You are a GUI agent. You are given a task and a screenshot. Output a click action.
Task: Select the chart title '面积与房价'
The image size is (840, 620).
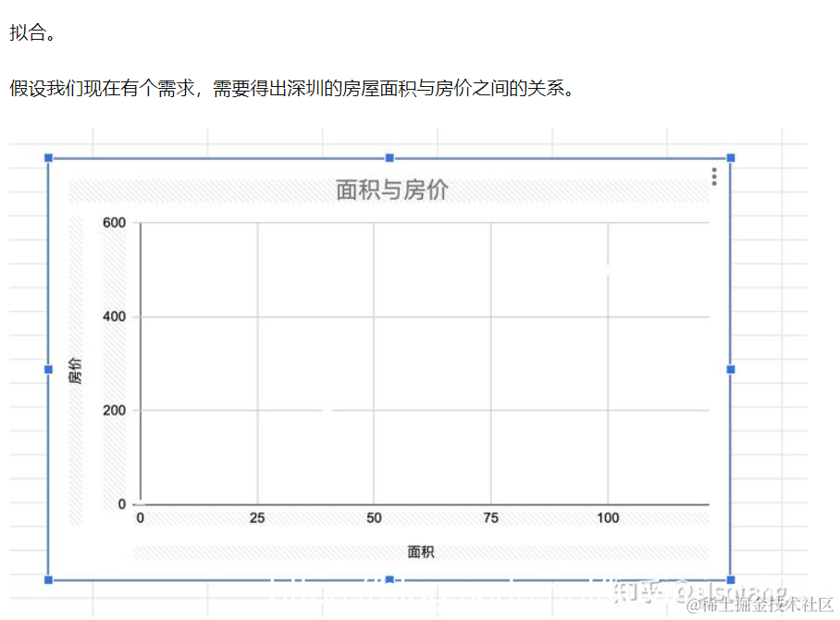389,190
